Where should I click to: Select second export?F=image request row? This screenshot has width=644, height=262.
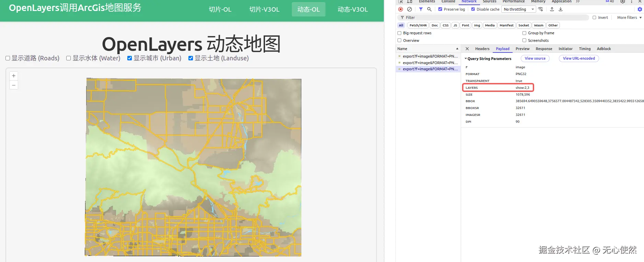(x=428, y=63)
